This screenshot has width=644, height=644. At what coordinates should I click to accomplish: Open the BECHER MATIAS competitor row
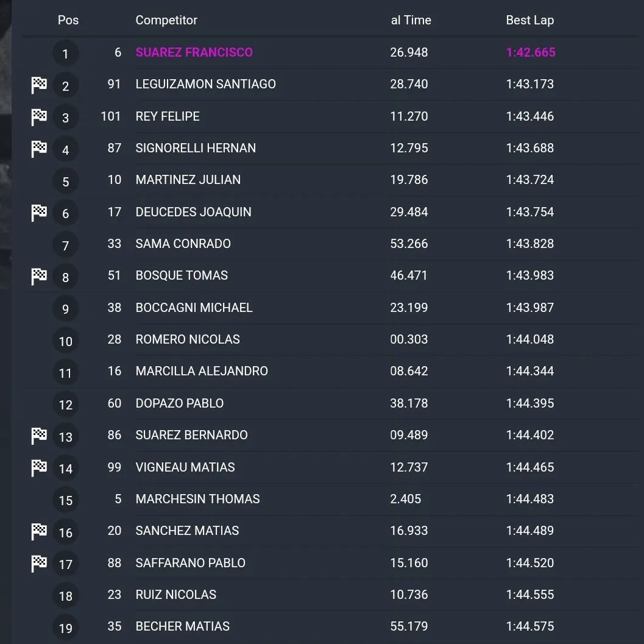click(x=331, y=626)
